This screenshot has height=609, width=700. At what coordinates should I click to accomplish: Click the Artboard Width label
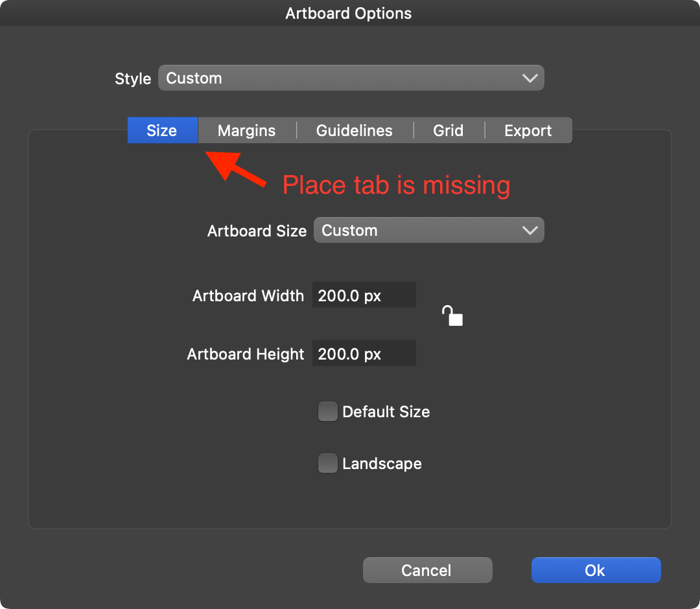tap(248, 296)
